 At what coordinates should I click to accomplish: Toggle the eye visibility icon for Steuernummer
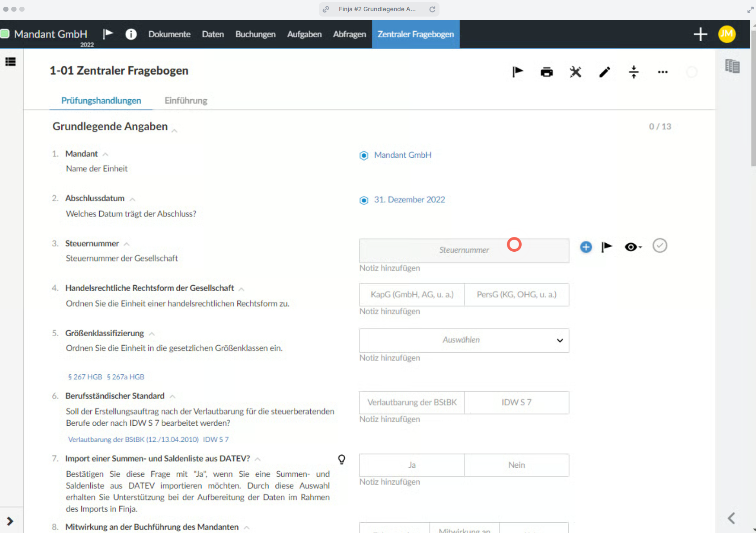click(633, 247)
